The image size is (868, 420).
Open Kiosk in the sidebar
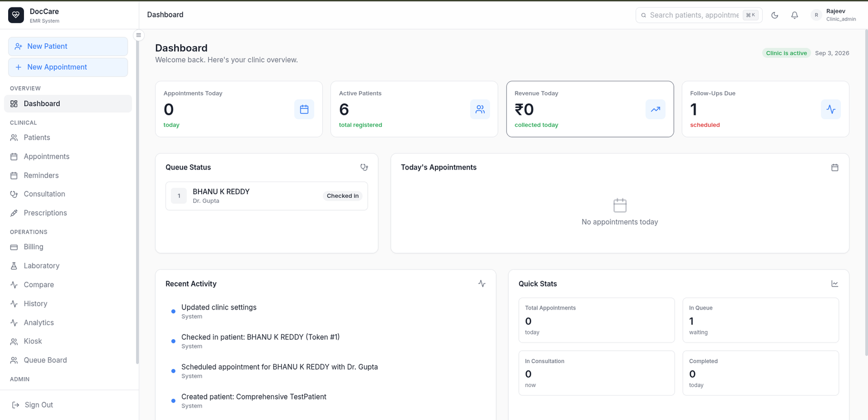pyautogui.click(x=68, y=341)
